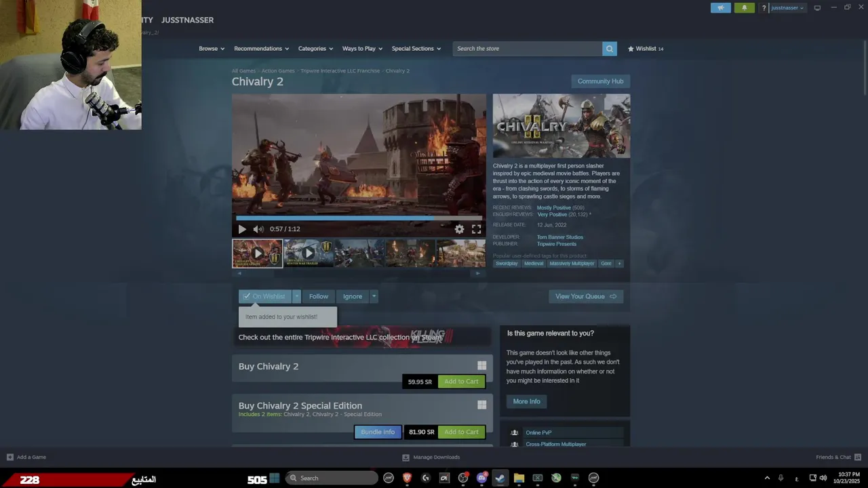Open video settings gear
This screenshot has width=868, height=488.
point(460,229)
